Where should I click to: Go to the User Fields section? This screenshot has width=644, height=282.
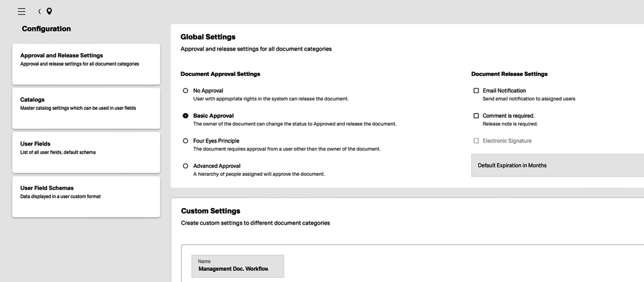click(86, 152)
